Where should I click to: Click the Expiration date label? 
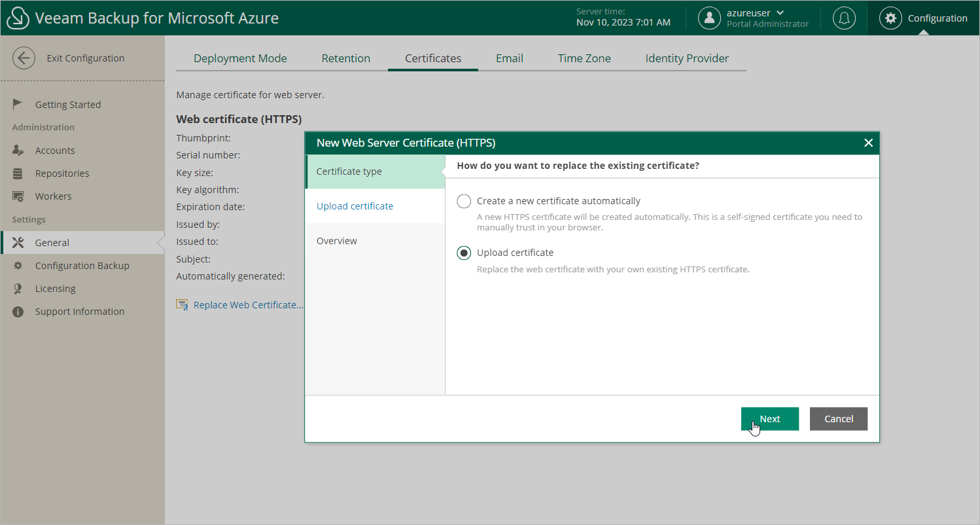pos(211,207)
